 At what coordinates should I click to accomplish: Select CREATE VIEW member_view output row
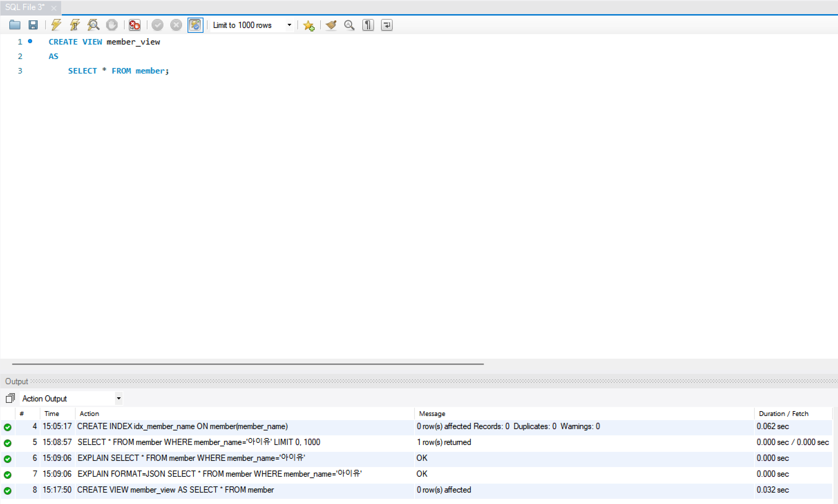(x=175, y=490)
